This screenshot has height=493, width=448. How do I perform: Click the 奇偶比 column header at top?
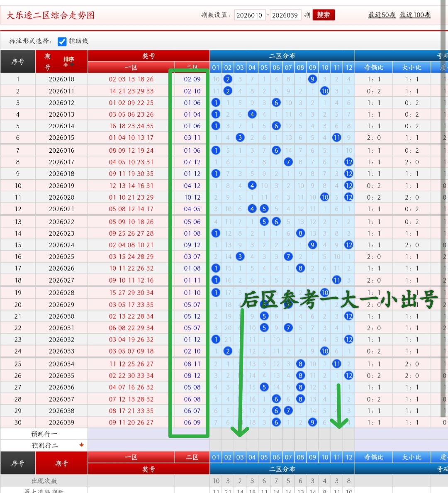coord(373,67)
